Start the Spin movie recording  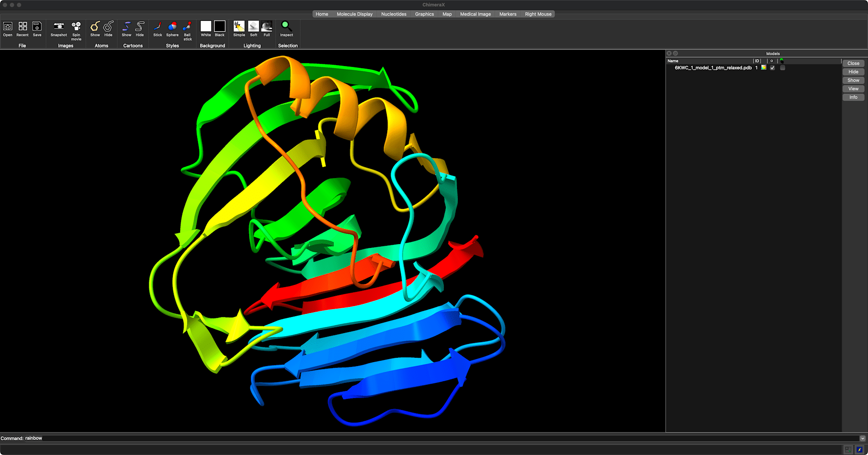tap(76, 26)
